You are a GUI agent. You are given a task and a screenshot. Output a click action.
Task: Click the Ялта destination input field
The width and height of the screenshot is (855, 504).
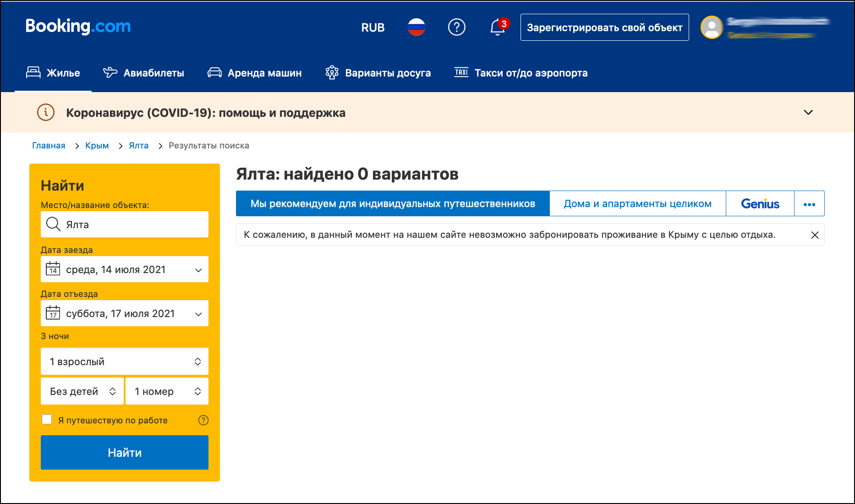click(125, 224)
